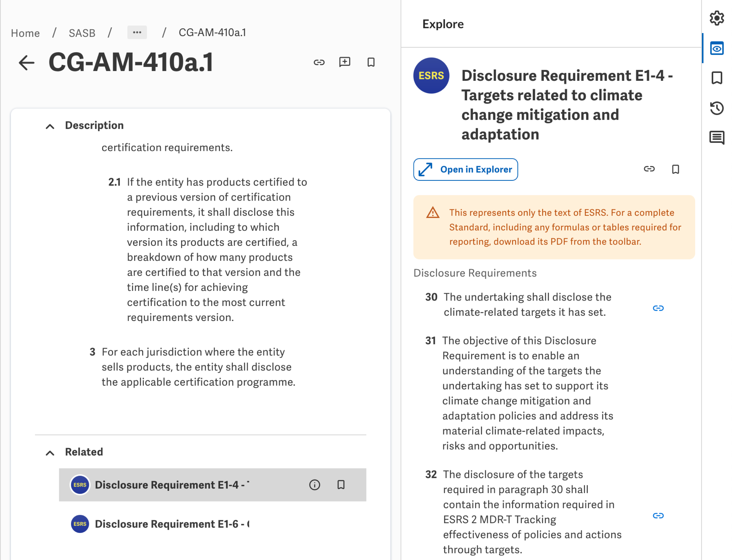Copy link to Disclosure Requirement E1-4
Image resolution: width=732 pixels, height=560 pixels.
[649, 169]
